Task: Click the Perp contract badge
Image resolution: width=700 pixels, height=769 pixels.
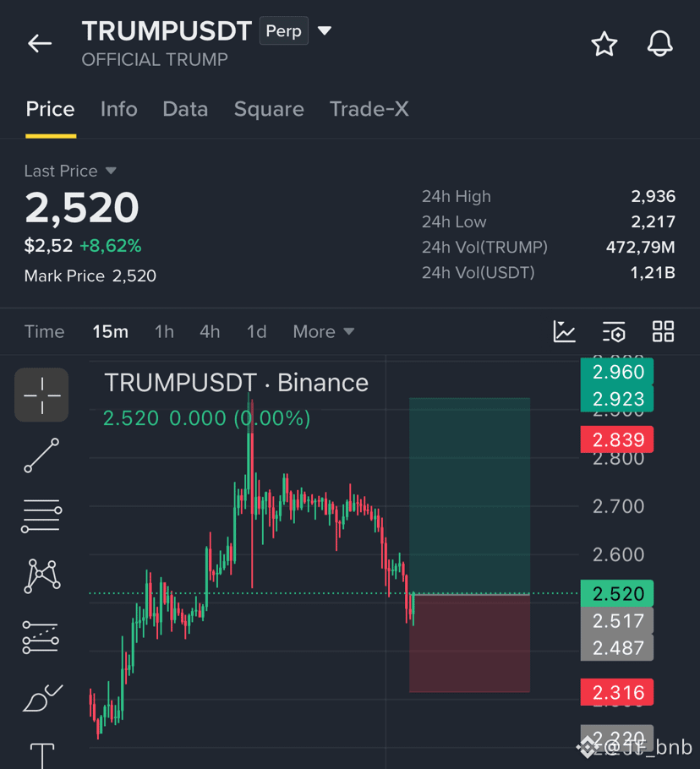Action: tap(283, 31)
